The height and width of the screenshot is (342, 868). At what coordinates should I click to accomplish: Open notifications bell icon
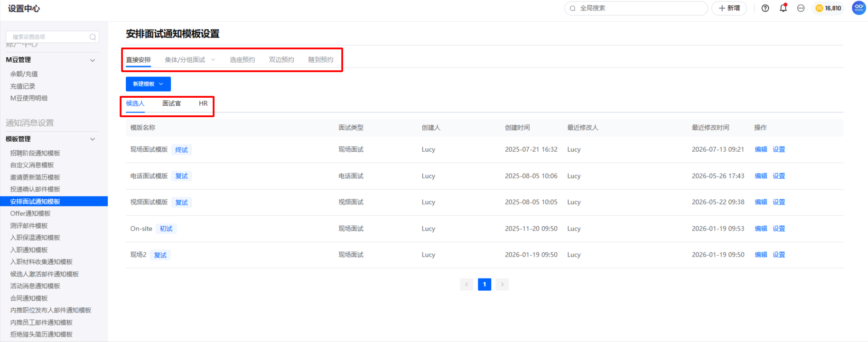click(783, 8)
